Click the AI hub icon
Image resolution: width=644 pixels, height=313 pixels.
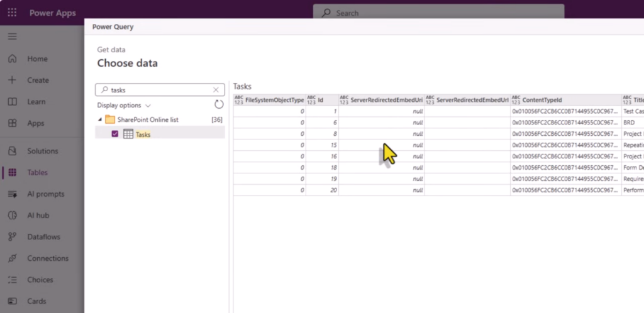tap(13, 216)
